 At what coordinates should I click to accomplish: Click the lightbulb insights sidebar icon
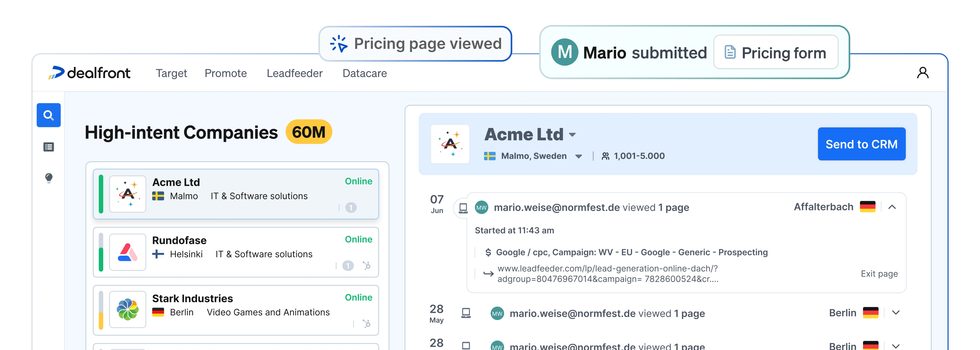click(49, 178)
